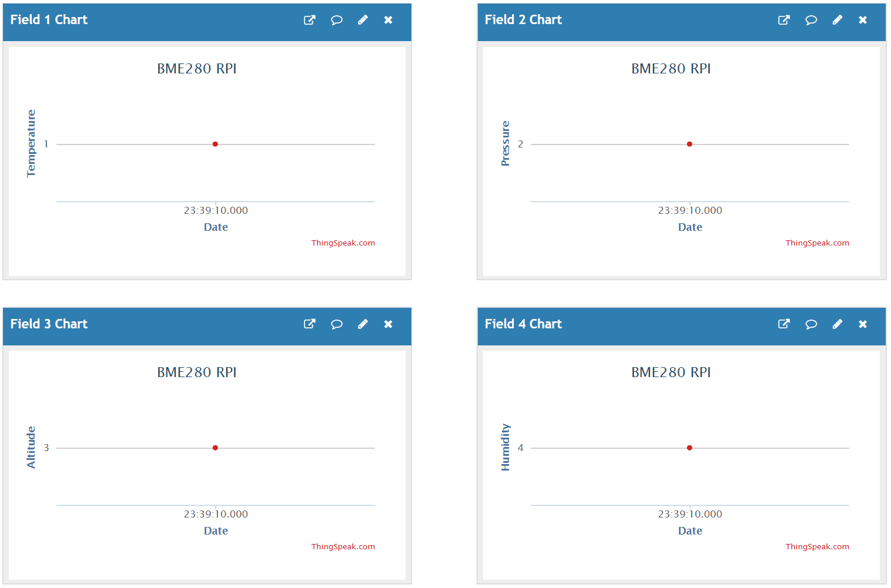Image resolution: width=891 pixels, height=588 pixels.
Task: Click pencil icon on Field 3 Chart
Action: (363, 324)
